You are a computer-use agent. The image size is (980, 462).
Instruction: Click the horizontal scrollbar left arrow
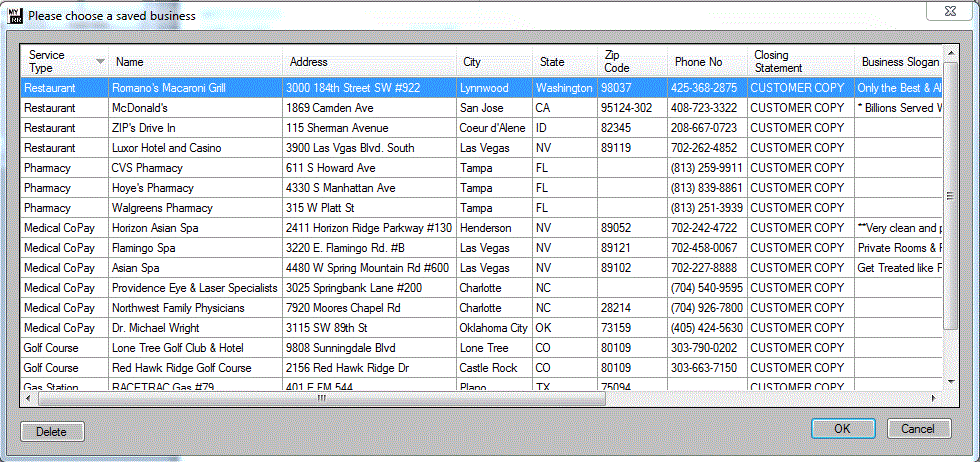point(28,398)
